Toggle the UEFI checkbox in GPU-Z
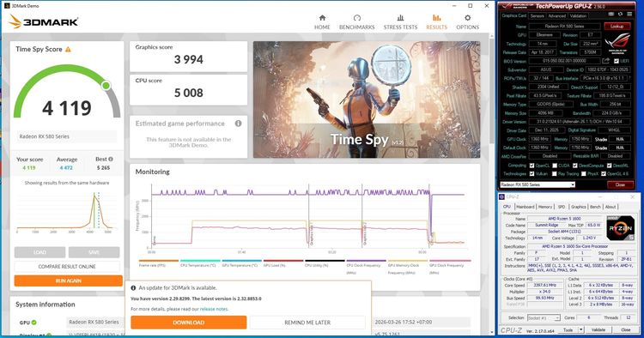The width and height of the screenshot is (644, 338). pos(616,61)
